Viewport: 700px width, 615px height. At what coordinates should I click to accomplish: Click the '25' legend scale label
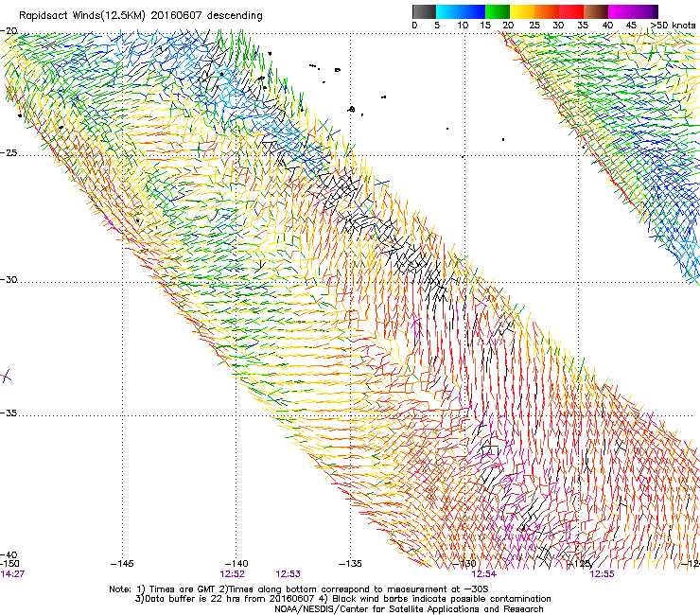534,26
